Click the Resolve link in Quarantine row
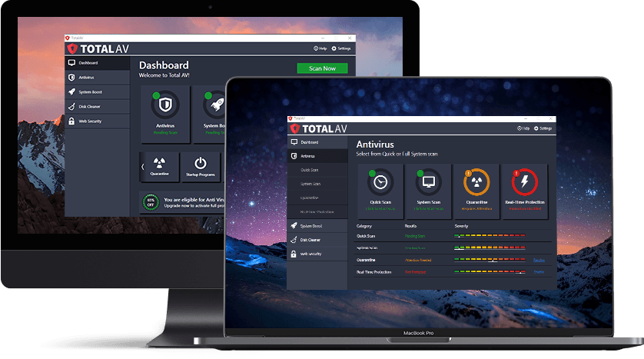 (x=539, y=260)
